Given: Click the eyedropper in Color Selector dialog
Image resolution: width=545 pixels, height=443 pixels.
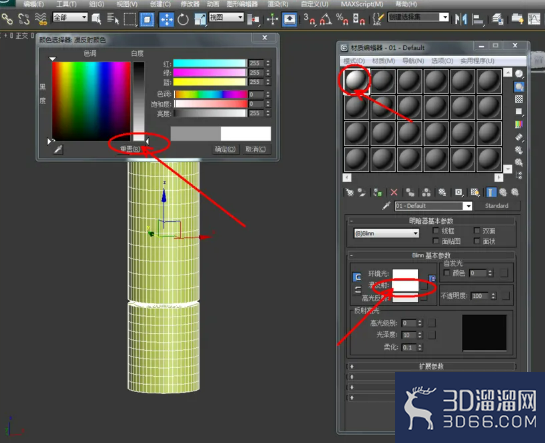Looking at the screenshot, I should click(58, 149).
